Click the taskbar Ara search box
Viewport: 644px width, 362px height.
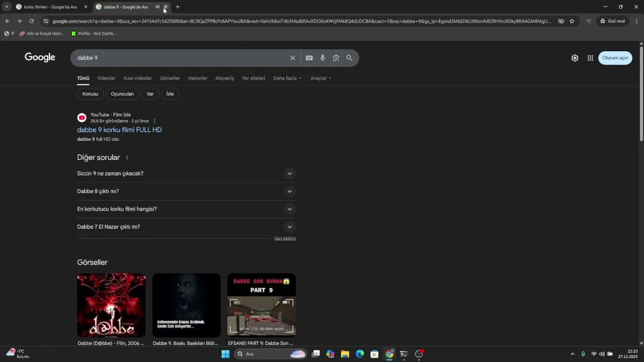click(x=271, y=354)
